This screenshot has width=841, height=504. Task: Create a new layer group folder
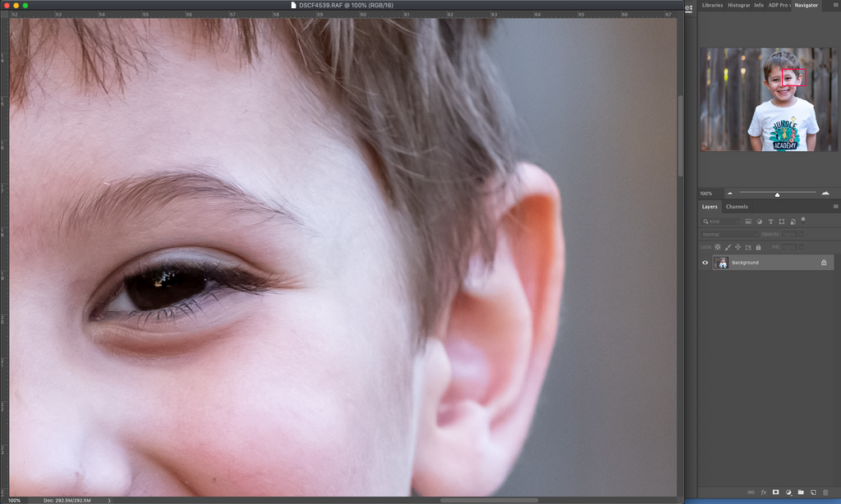point(800,493)
